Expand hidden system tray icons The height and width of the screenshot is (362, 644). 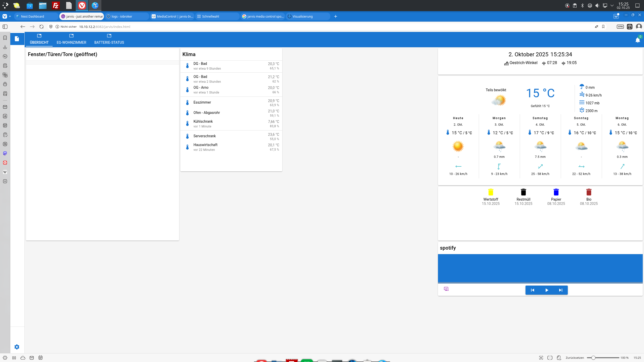(x=612, y=6)
